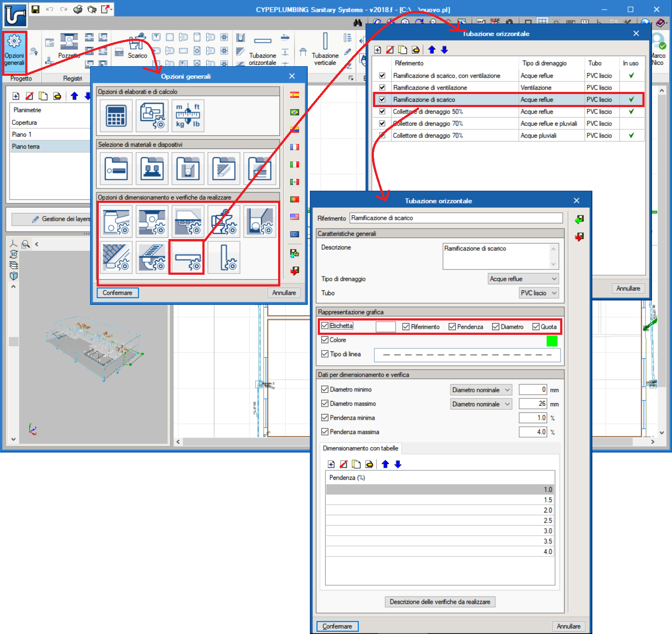The width and height of the screenshot is (672, 634).
Task: Select the Tubazione verticale ribbon tool
Action: coord(325,49)
